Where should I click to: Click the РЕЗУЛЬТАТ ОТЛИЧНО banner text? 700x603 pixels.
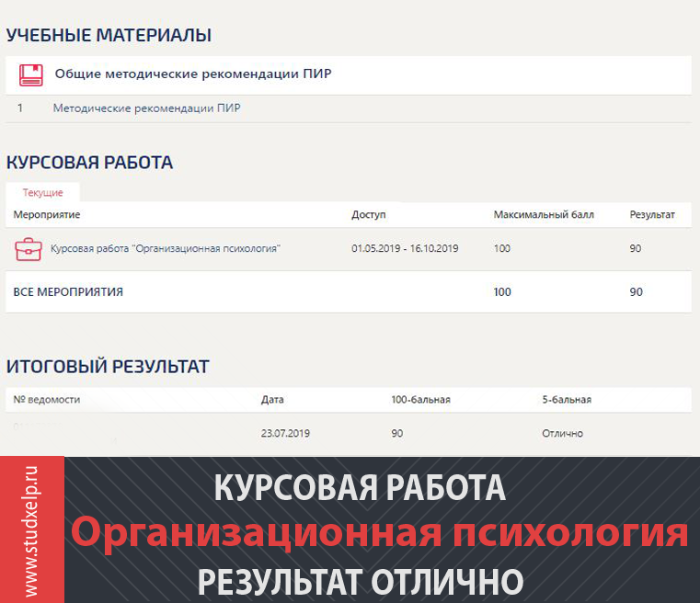click(x=361, y=583)
